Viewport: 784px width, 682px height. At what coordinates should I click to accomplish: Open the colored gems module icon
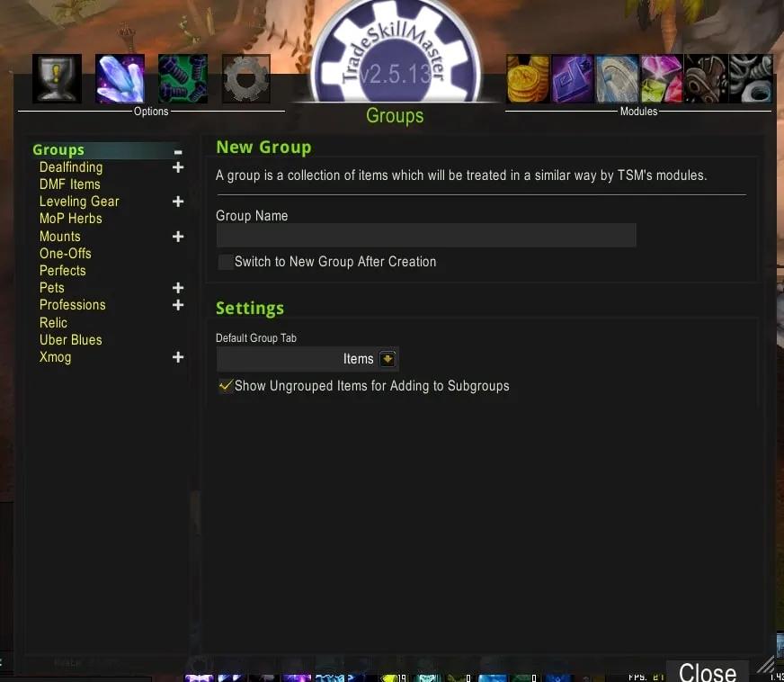point(661,78)
